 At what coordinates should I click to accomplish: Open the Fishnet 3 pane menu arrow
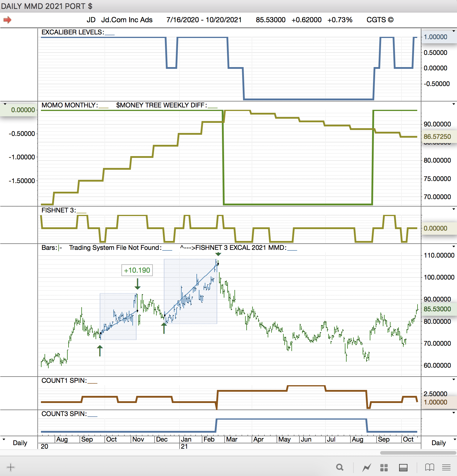(x=454, y=209)
